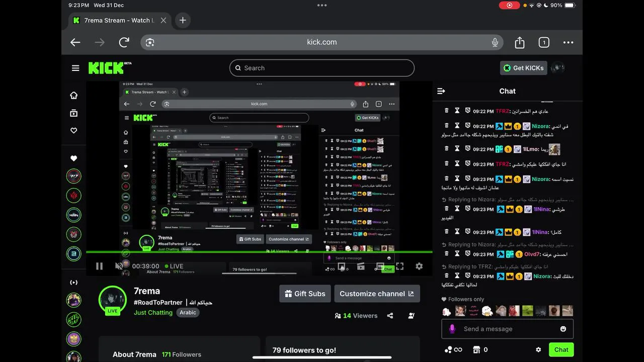Click 171 Followers text
Image resolution: width=644 pixels, height=362 pixels.
click(182, 354)
